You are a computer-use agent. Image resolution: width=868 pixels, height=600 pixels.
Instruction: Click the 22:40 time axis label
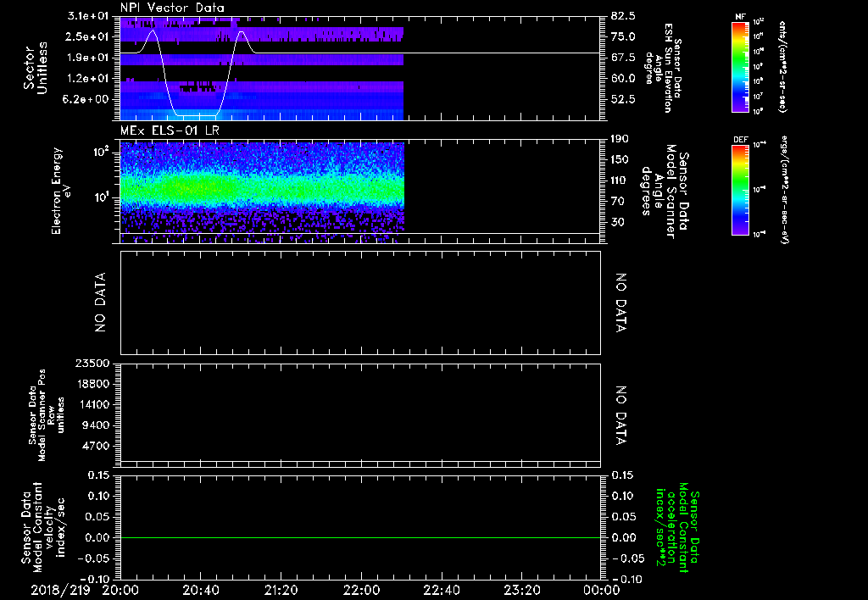click(441, 590)
